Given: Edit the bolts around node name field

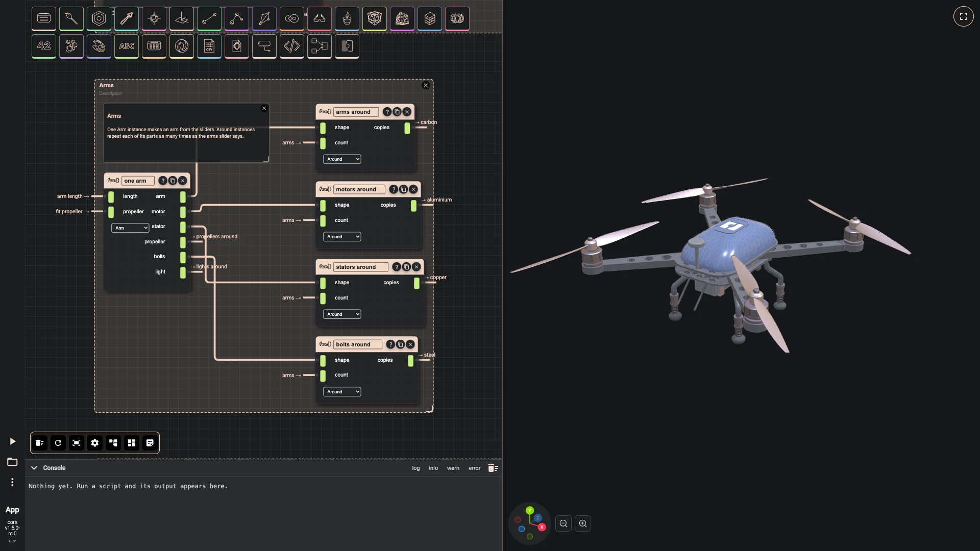Looking at the screenshot, I should (358, 344).
